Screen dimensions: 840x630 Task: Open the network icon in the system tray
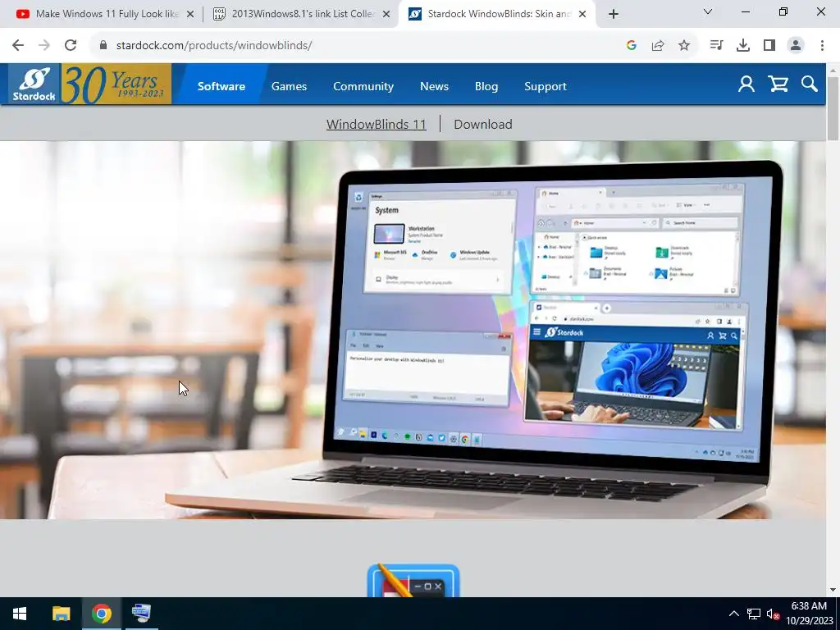754,614
